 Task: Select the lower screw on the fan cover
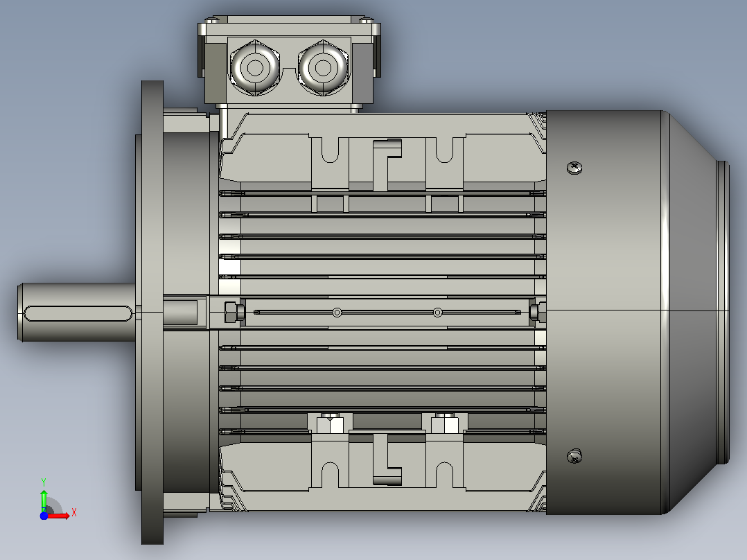point(574,457)
